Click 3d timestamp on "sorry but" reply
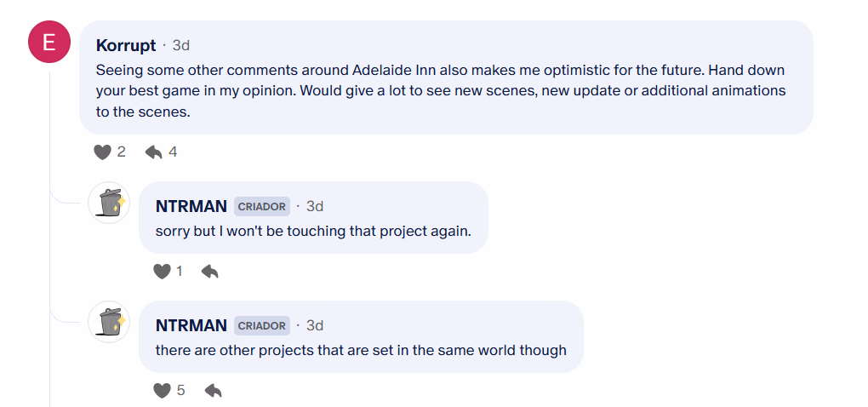This screenshot has width=868, height=407. [315, 207]
